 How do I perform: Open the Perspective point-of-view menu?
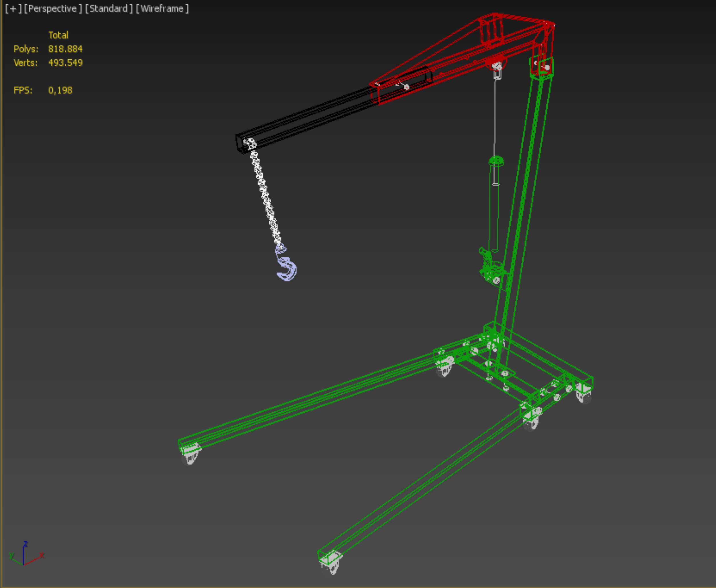[53, 9]
